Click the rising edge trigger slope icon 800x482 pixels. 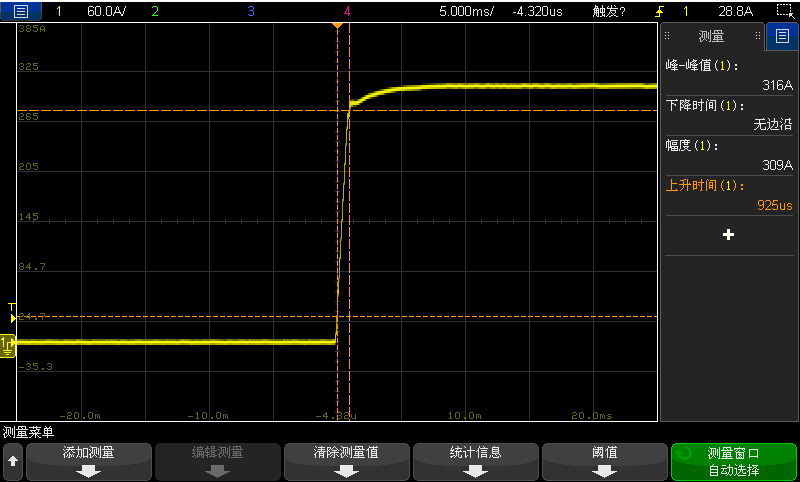657,12
